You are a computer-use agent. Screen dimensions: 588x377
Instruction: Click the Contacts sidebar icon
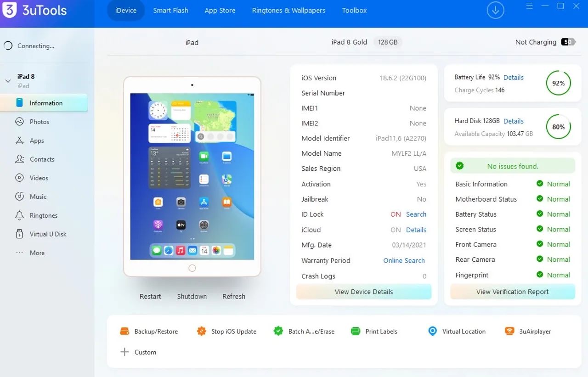click(19, 159)
